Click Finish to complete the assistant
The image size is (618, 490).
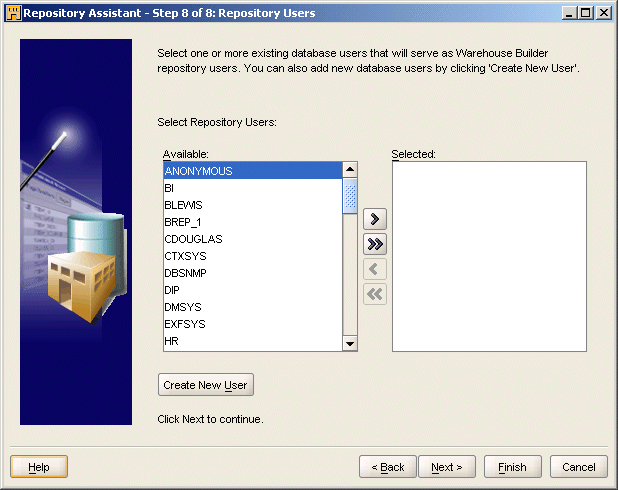point(513,467)
